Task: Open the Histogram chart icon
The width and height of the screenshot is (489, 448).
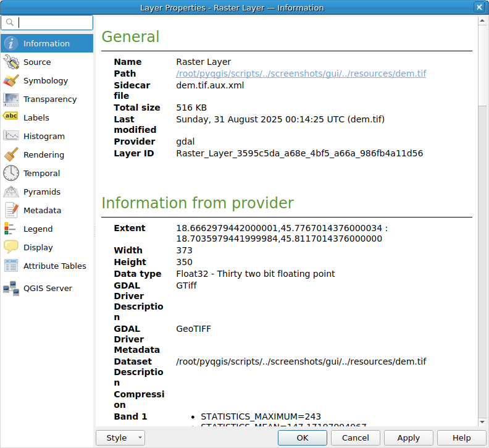Action: [11, 136]
